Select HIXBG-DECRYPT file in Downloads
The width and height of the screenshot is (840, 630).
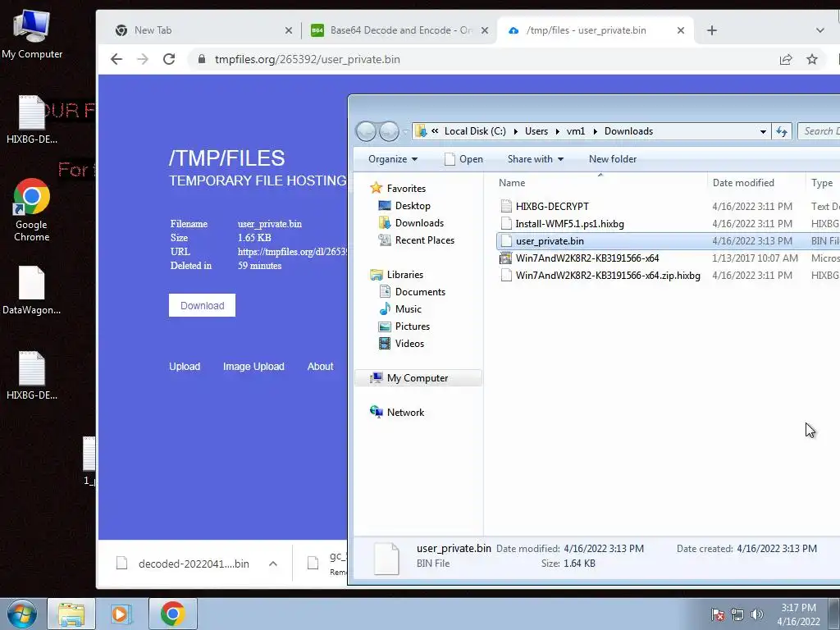click(552, 206)
